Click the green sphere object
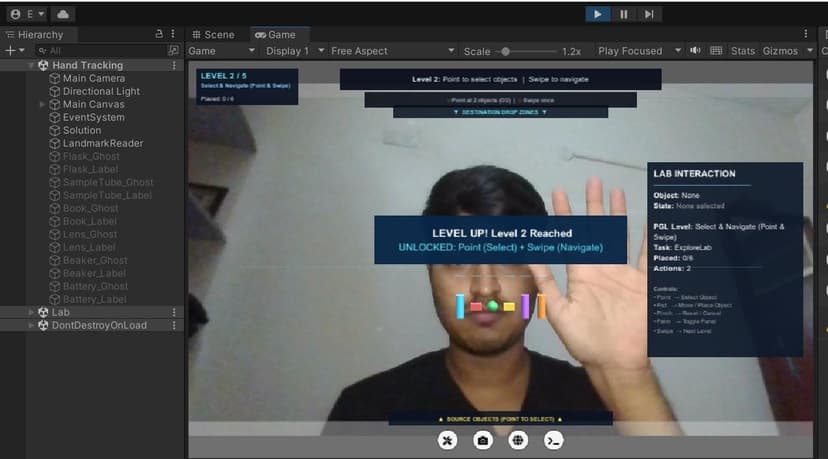 click(493, 305)
